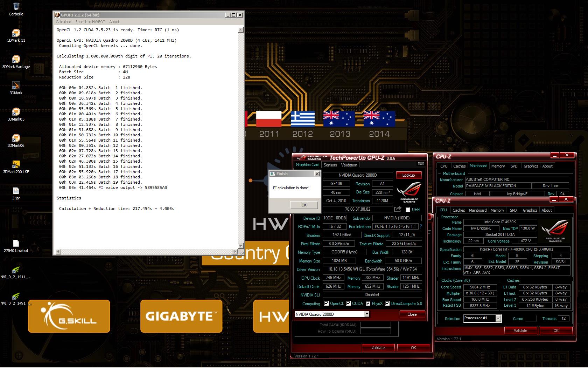Viewport: 588px width, 368px height.
Task: Select the Graphics Card tab in GPU-Z
Action: 307,165
